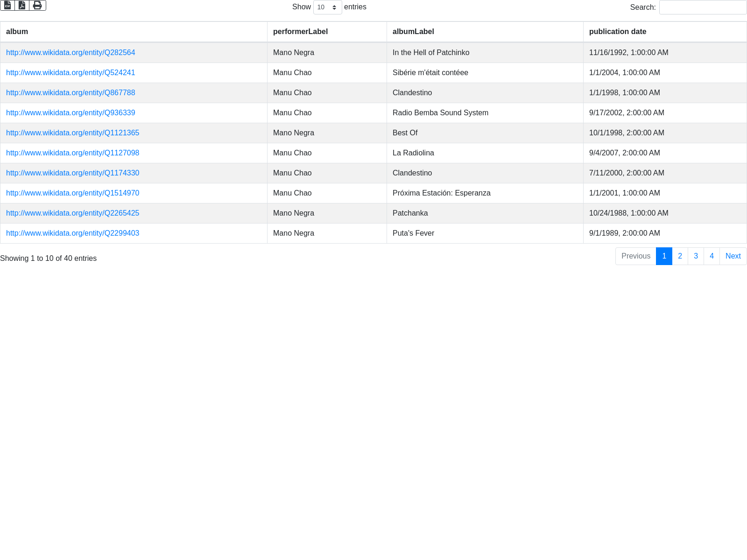Open link for Q936339 album
The width and height of the screenshot is (747, 560).
(70, 113)
